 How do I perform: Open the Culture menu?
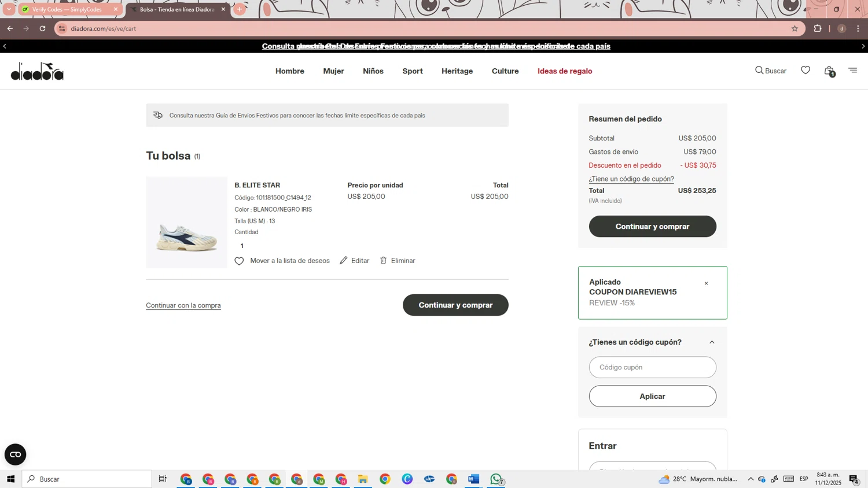pos(505,71)
